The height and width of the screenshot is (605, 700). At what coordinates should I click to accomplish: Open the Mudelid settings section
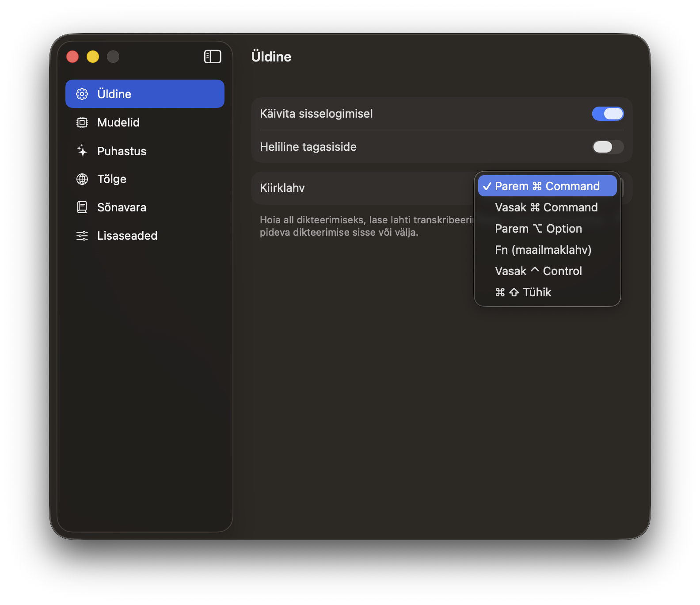[118, 123]
